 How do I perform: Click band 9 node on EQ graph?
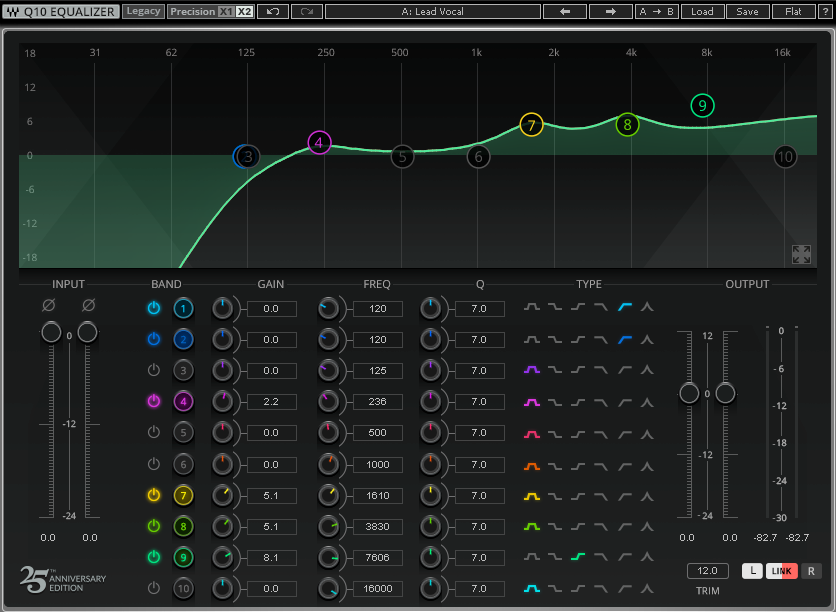702,106
